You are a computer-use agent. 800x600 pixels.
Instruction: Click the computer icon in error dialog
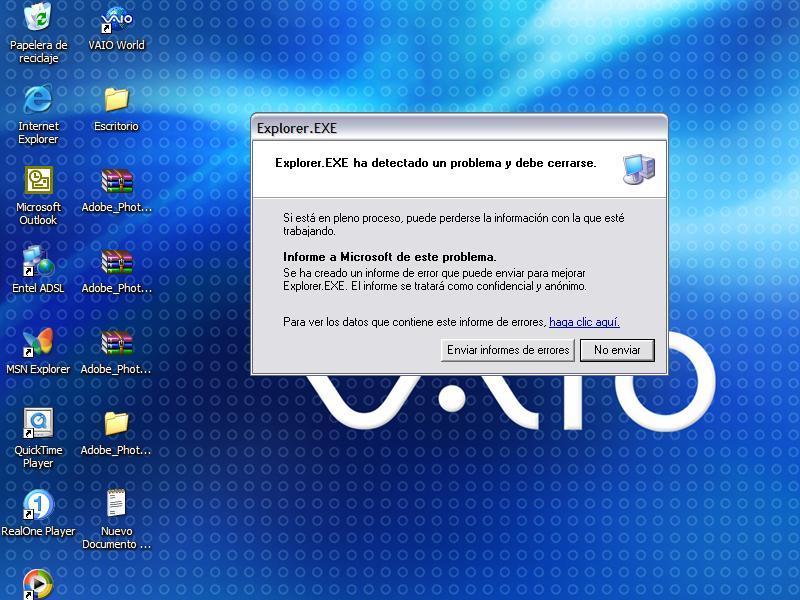pos(638,169)
